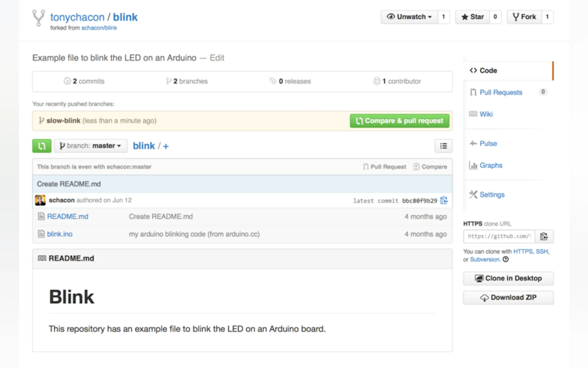
Task: Click the 4 months ago timestamp for blink.ino
Action: [425, 234]
